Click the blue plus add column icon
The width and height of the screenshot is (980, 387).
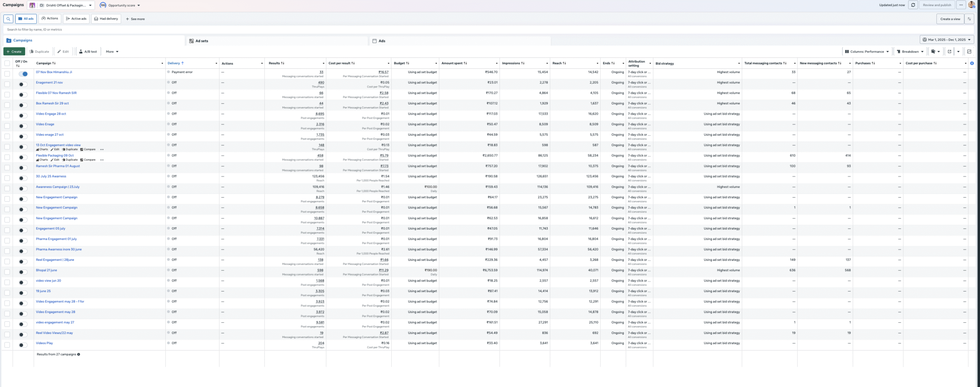(972, 63)
